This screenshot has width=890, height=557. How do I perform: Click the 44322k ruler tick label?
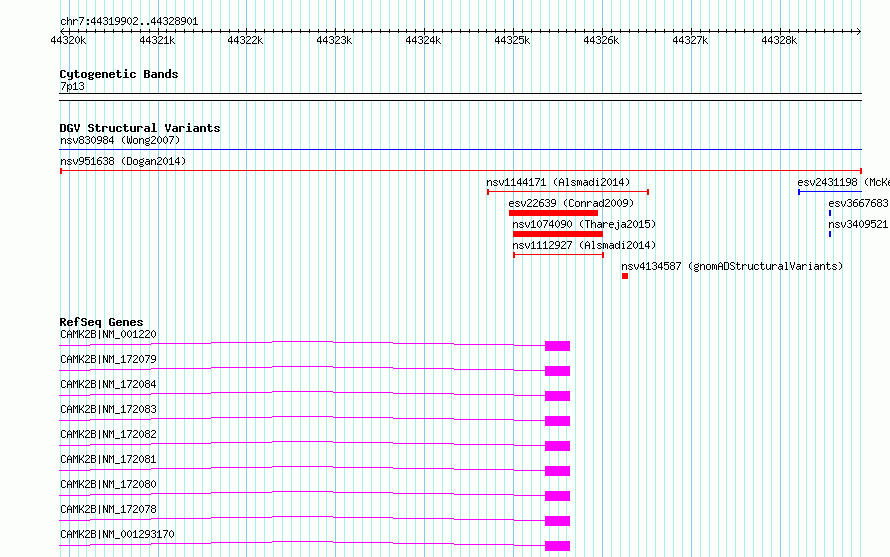[245, 40]
